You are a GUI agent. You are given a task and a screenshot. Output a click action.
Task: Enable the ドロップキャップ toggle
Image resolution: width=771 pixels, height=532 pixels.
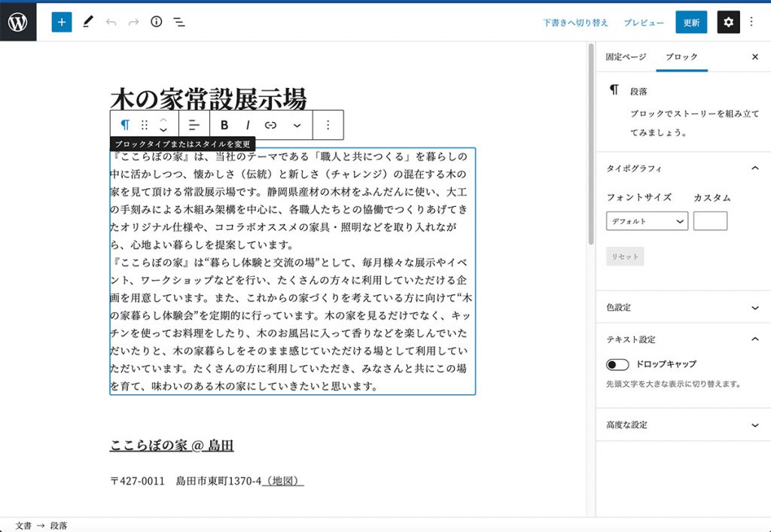617,365
